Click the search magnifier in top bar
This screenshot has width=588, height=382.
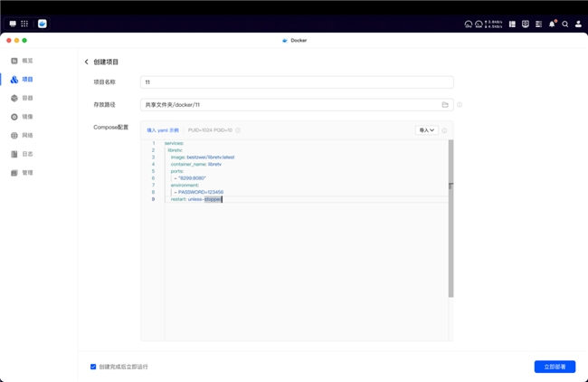(565, 24)
